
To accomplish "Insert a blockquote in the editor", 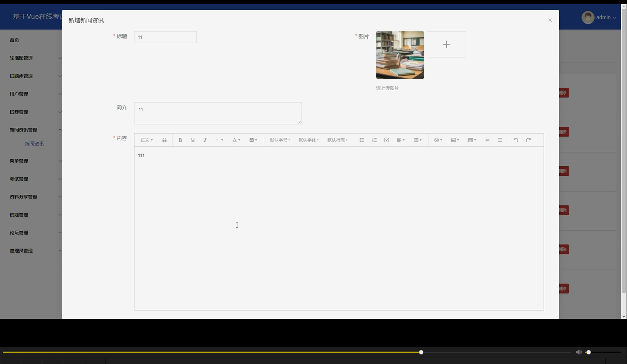I will [x=165, y=140].
